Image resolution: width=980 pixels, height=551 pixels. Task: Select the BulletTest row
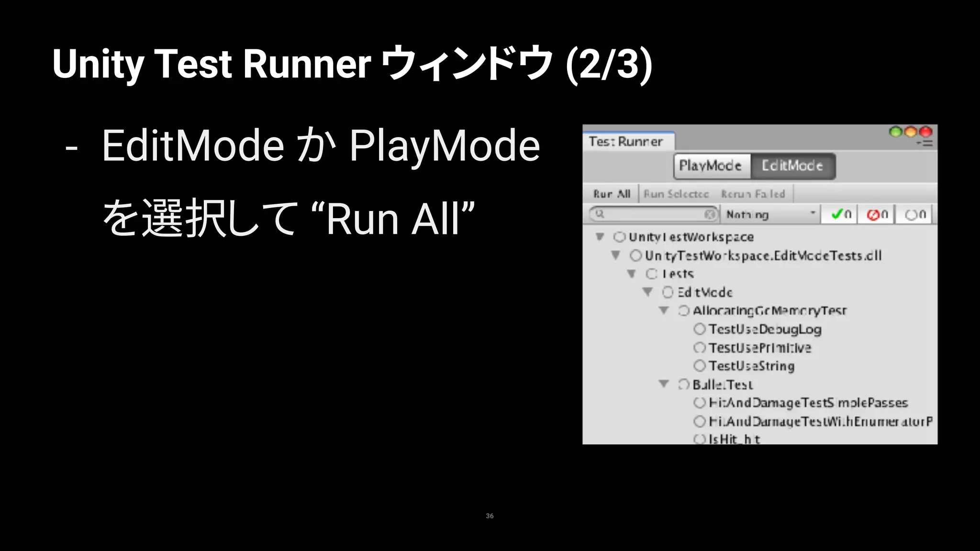coord(760,384)
